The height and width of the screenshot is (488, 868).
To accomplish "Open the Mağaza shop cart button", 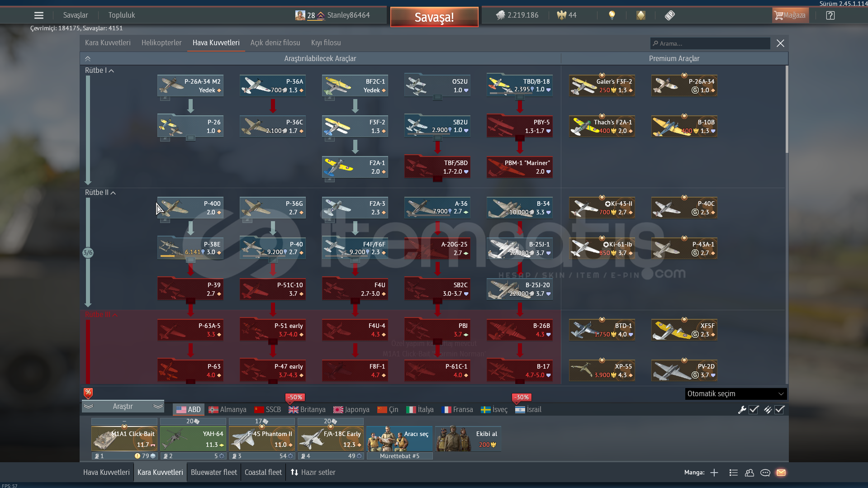I will (790, 15).
